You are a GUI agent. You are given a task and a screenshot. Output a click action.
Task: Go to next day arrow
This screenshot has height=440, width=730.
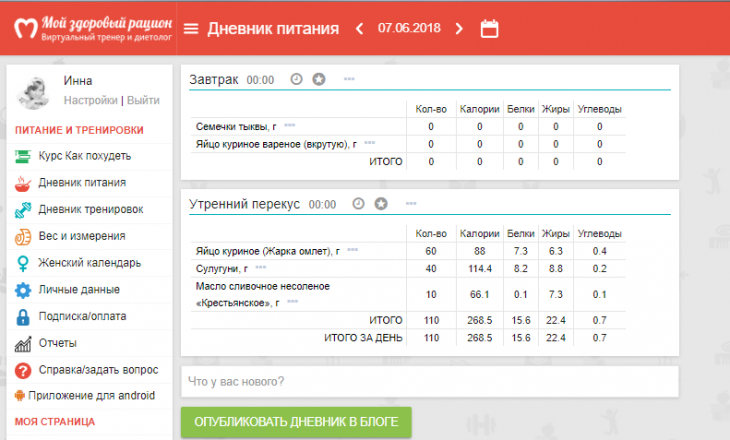click(x=459, y=28)
